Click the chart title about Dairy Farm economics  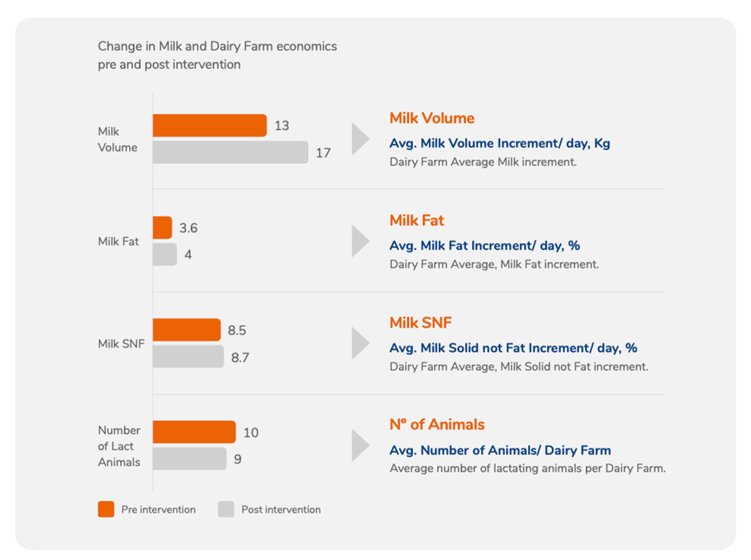click(217, 55)
